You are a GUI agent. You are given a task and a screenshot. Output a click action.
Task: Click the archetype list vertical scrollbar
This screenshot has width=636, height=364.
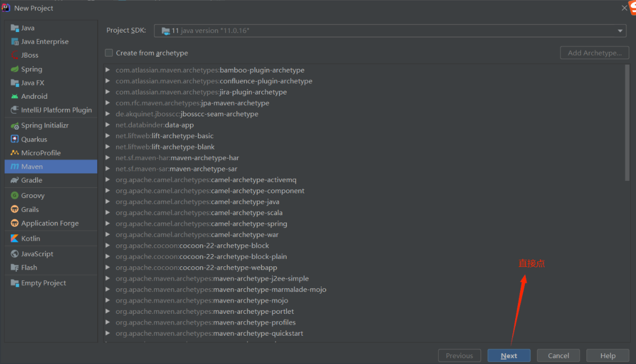tap(627, 123)
